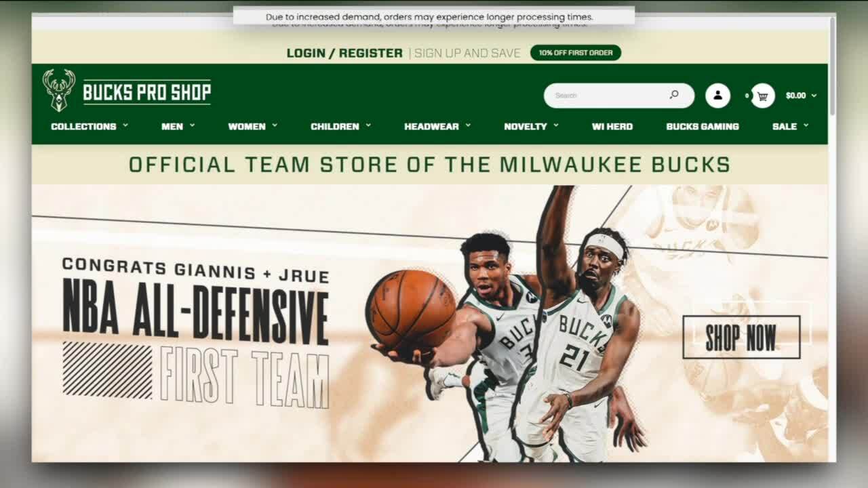Click inside the Search input field
Screen dimensions: 868x488
coord(607,96)
